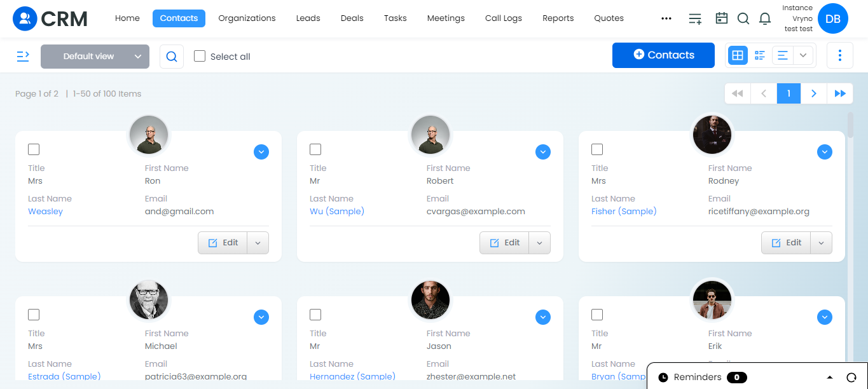868x389 pixels.
Task: Show more modules with the ellipsis icon
Action: [666, 18]
